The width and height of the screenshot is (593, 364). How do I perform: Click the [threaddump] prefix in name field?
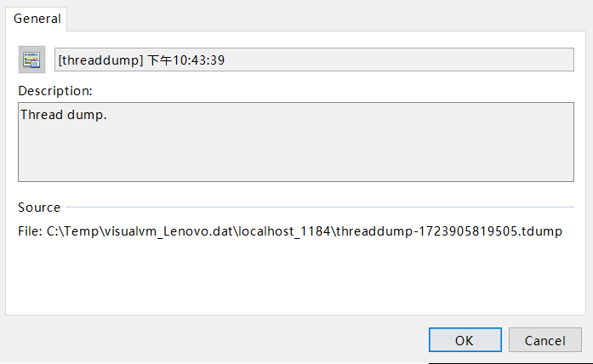[100, 60]
